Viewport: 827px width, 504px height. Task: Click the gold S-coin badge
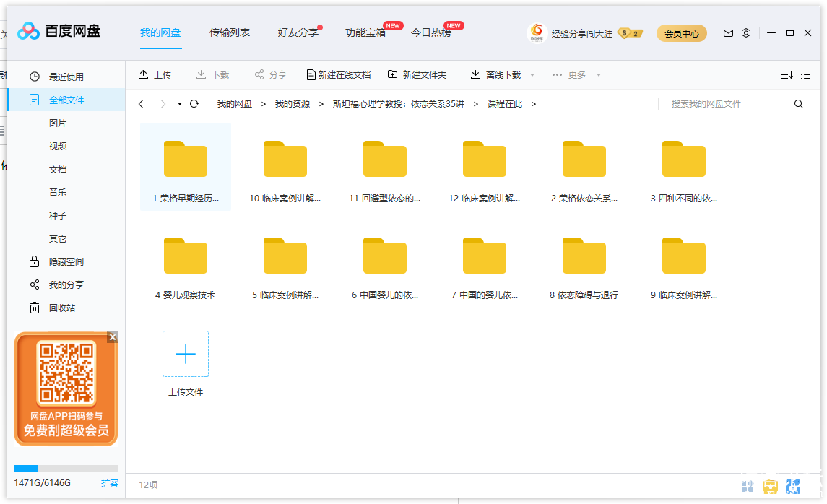pos(630,33)
